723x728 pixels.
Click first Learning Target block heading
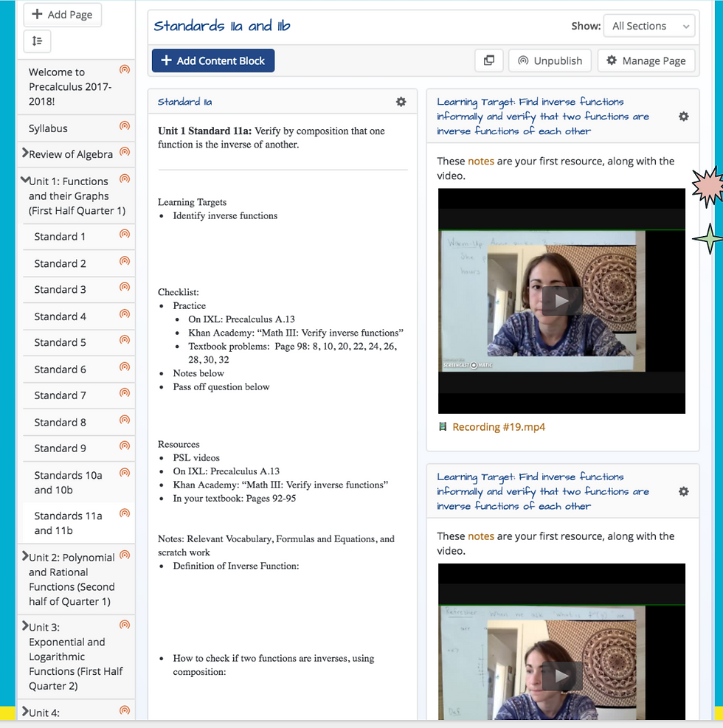click(x=543, y=117)
